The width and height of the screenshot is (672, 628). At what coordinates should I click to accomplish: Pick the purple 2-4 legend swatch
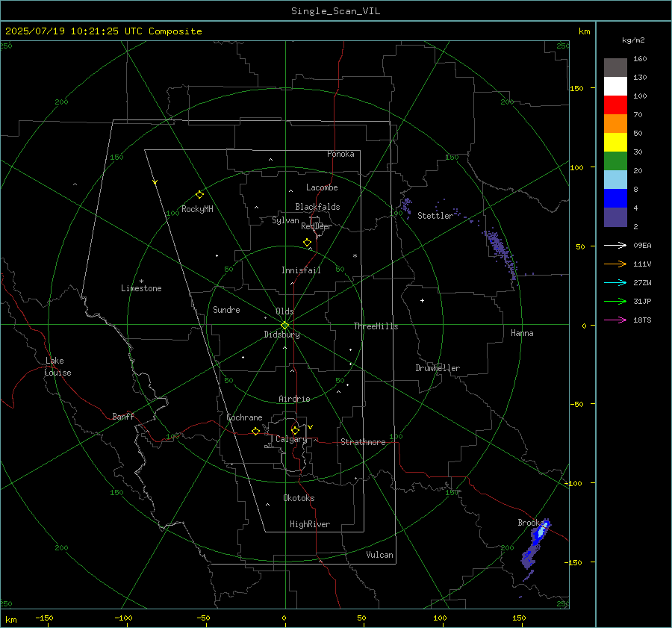coord(615,217)
